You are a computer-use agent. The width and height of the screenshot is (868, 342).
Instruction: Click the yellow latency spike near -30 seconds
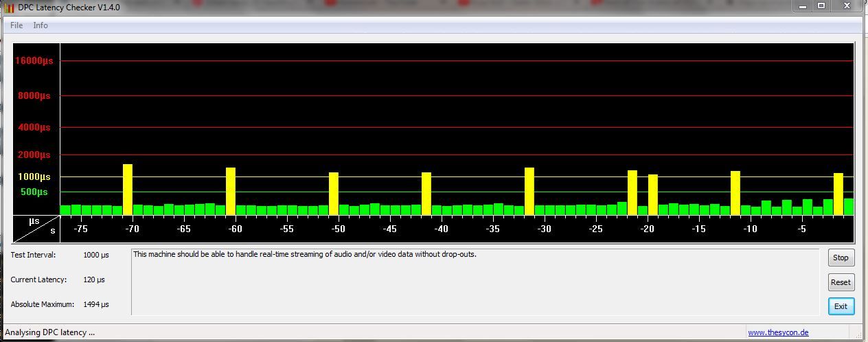pos(529,192)
